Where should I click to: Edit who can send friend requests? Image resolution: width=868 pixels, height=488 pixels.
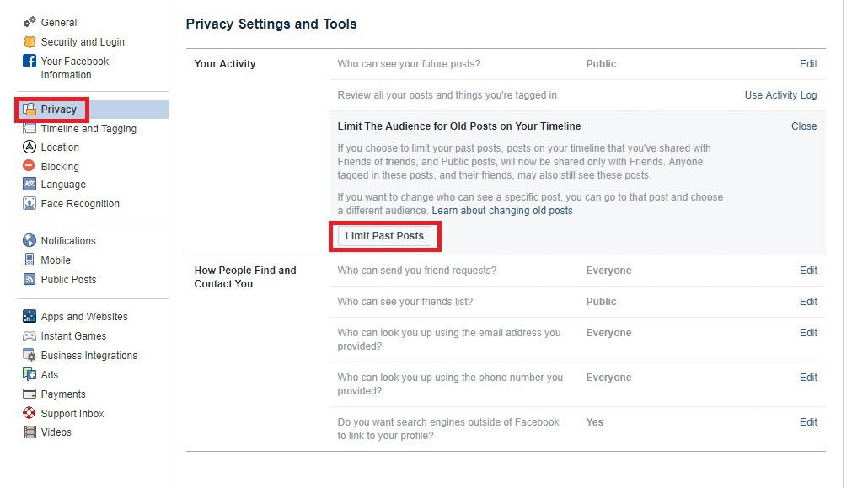808,271
